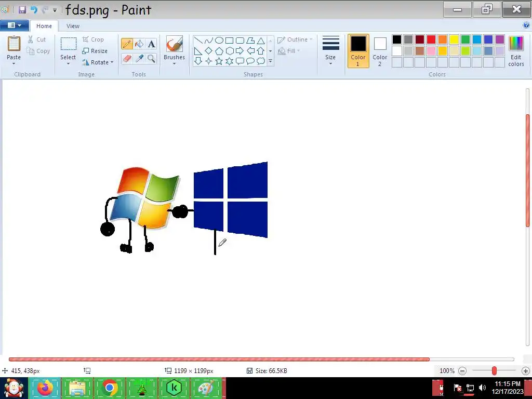Click the Save icon in title bar
Screen dimensions: 532x399
22,9
